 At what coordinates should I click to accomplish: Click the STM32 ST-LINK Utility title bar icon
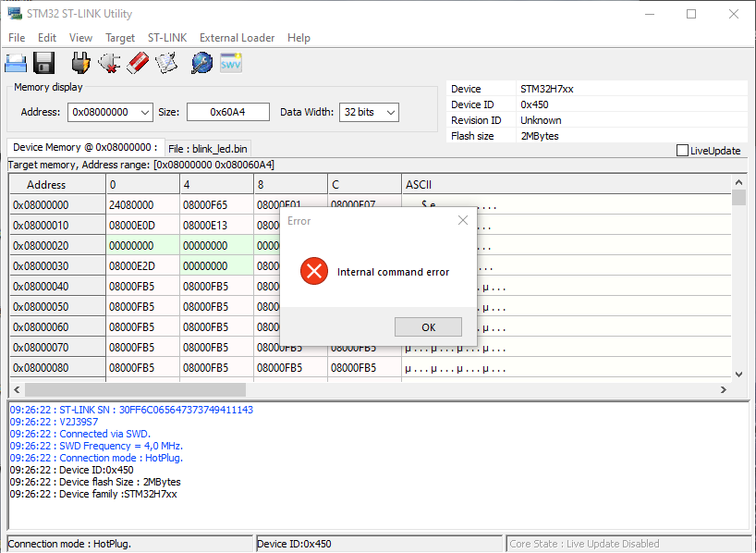[x=15, y=13]
